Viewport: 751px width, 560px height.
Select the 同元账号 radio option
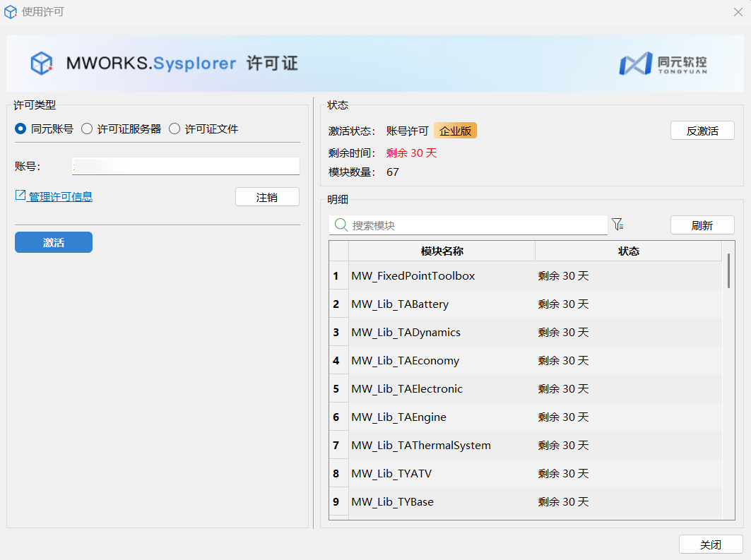coord(20,129)
